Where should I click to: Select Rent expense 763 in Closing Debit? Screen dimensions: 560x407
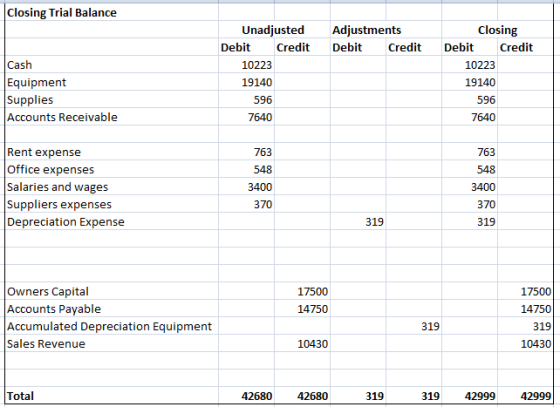[486, 152]
